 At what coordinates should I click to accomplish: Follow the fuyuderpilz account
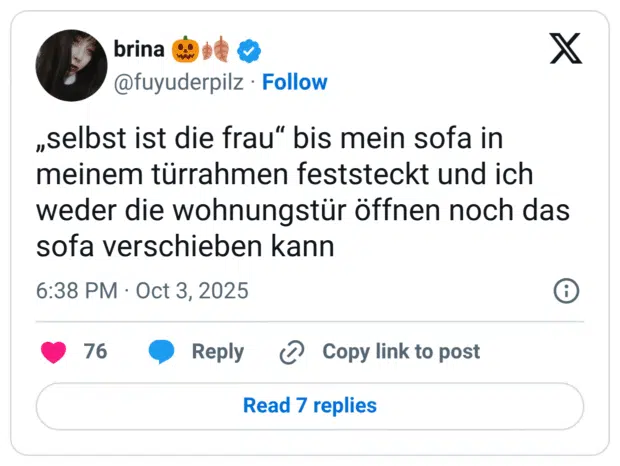click(x=294, y=82)
